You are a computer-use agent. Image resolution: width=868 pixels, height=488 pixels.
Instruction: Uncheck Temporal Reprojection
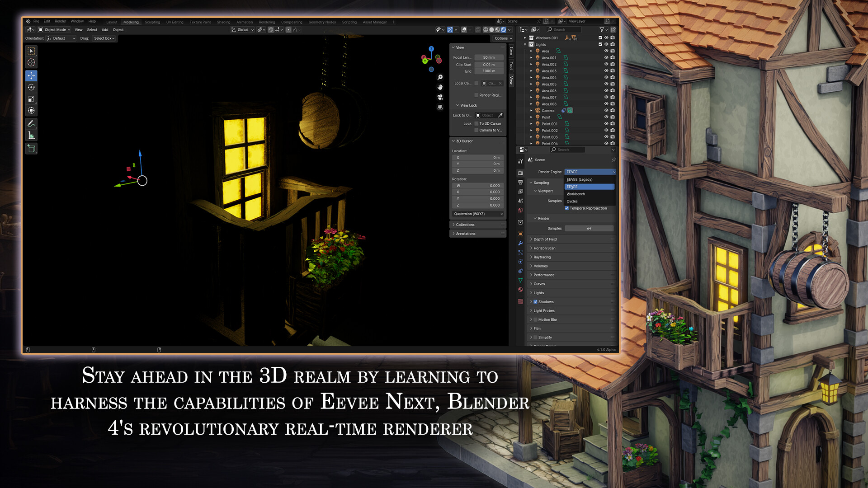click(567, 208)
